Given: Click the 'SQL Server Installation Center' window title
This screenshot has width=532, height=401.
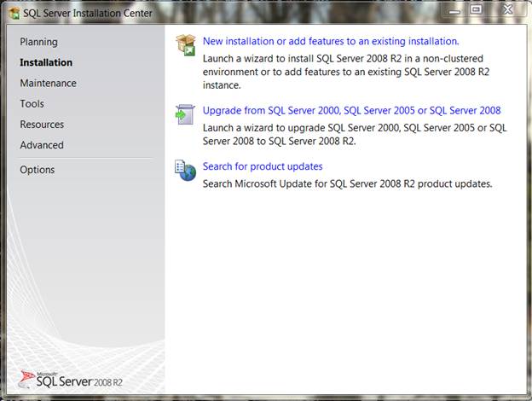Looking at the screenshot, I should (88, 14).
